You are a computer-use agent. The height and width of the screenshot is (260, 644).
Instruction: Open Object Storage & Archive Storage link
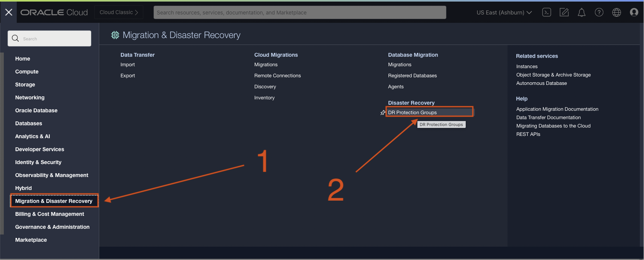click(x=553, y=75)
